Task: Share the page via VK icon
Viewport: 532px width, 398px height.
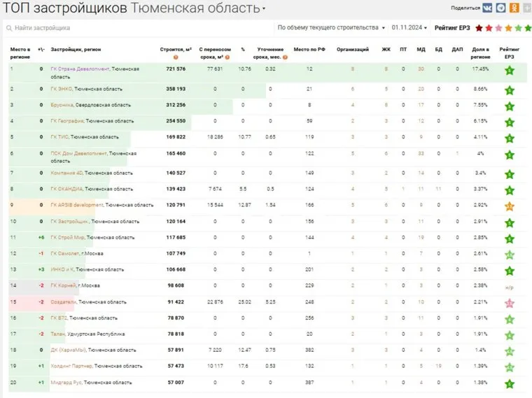Action: (487, 8)
